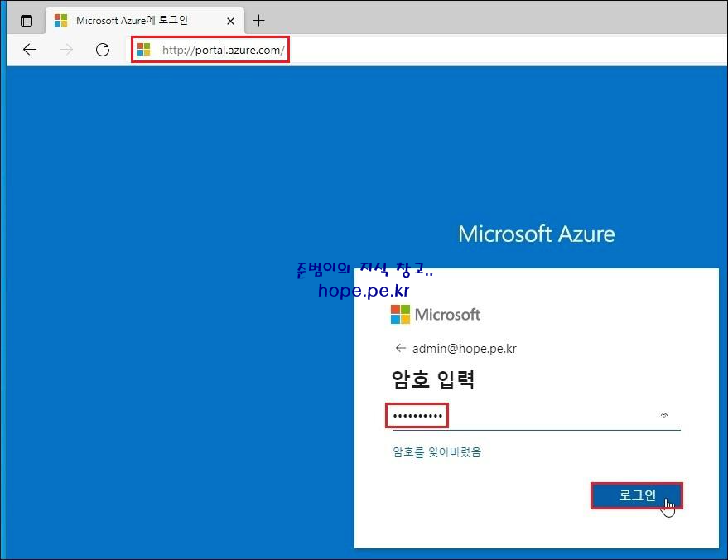Click the 암호 입력 heading
The height and width of the screenshot is (560, 728).
(432, 379)
